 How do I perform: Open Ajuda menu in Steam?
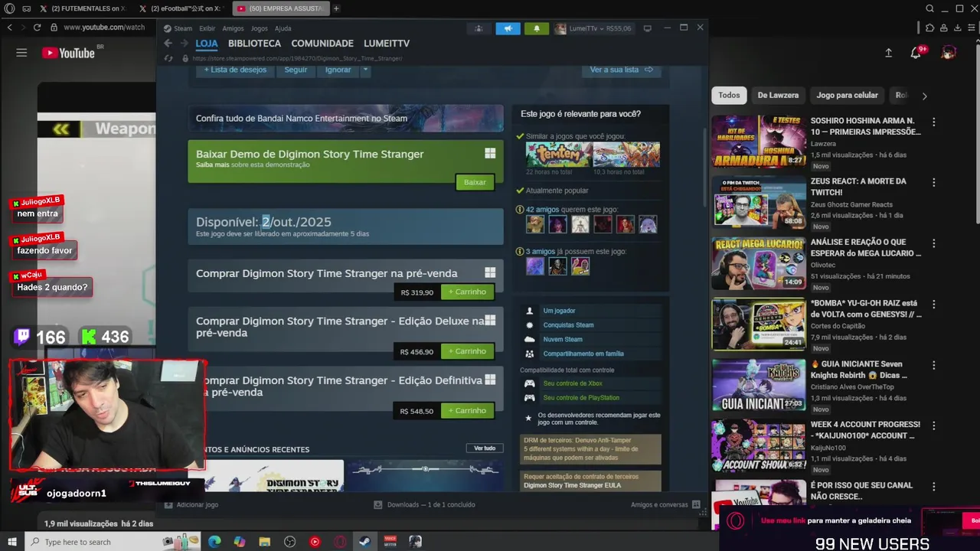tap(283, 28)
